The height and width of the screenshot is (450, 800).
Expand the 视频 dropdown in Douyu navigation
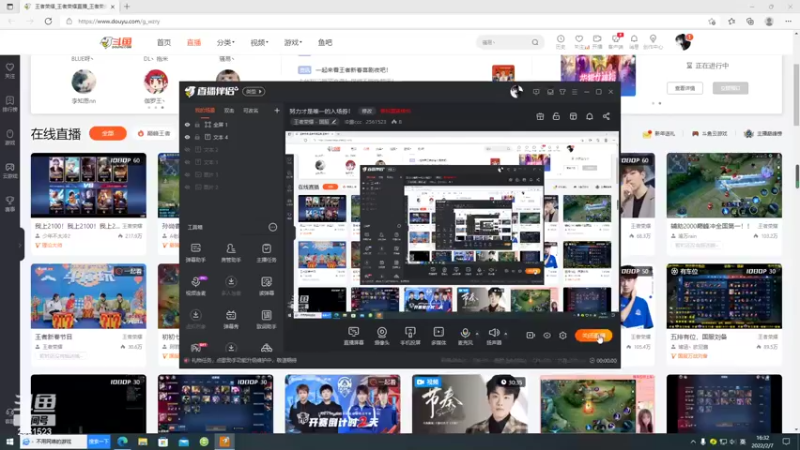(259, 42)
